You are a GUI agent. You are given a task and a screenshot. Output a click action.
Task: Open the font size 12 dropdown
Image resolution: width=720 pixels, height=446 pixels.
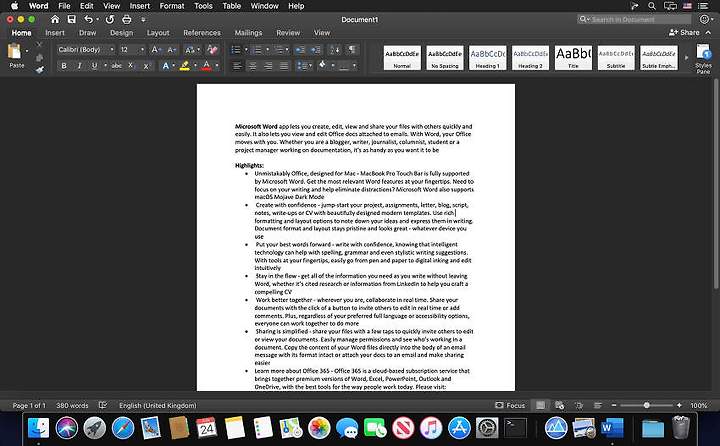(142, 50)
